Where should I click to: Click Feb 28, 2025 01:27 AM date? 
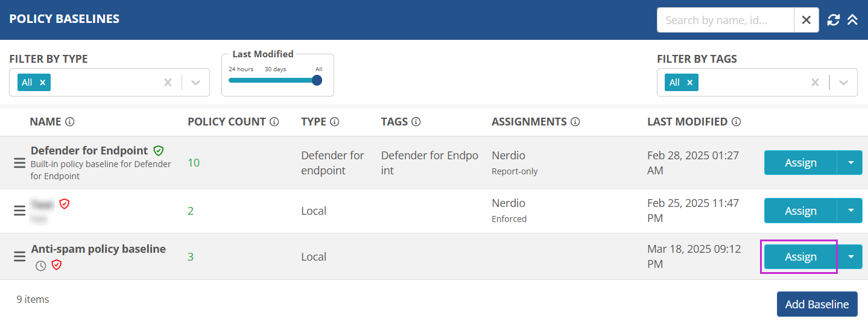pos(693,163)
